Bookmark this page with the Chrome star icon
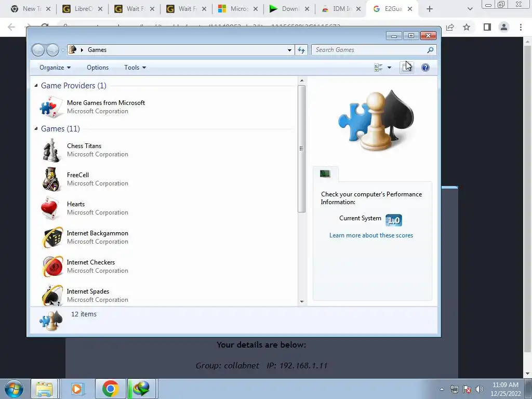 coord(467,27)
